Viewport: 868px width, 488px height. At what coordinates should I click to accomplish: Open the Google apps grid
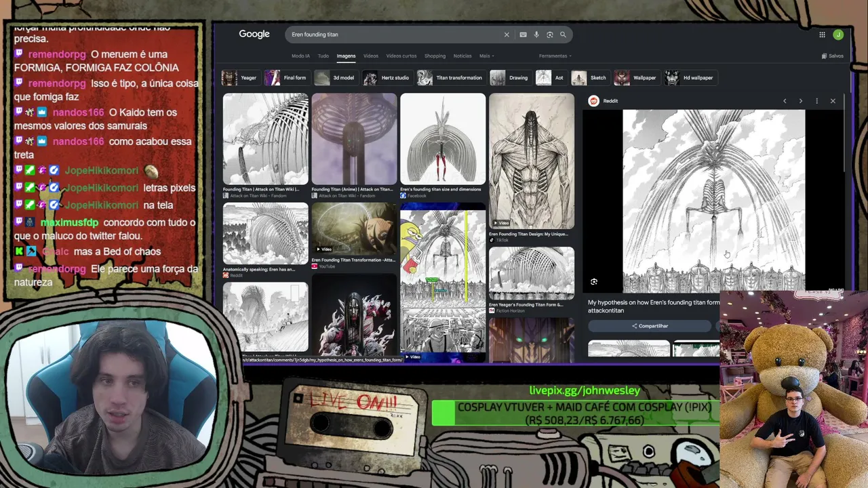pyautogui.click(x=822, y=35)
